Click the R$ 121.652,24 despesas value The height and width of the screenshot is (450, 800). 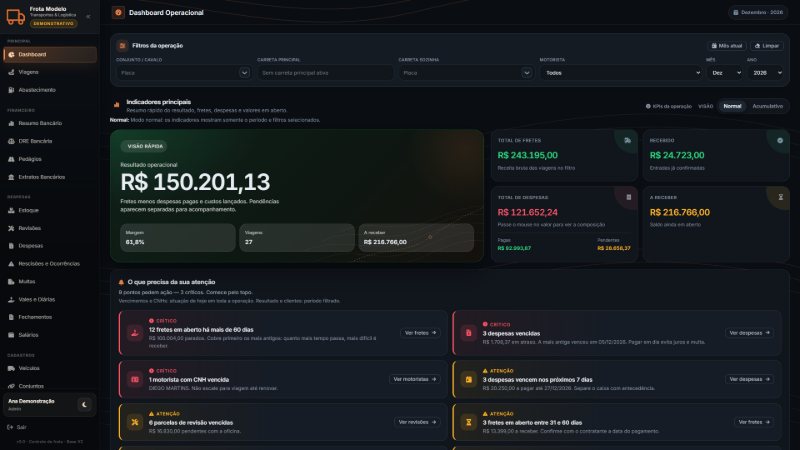click(528, 212)
